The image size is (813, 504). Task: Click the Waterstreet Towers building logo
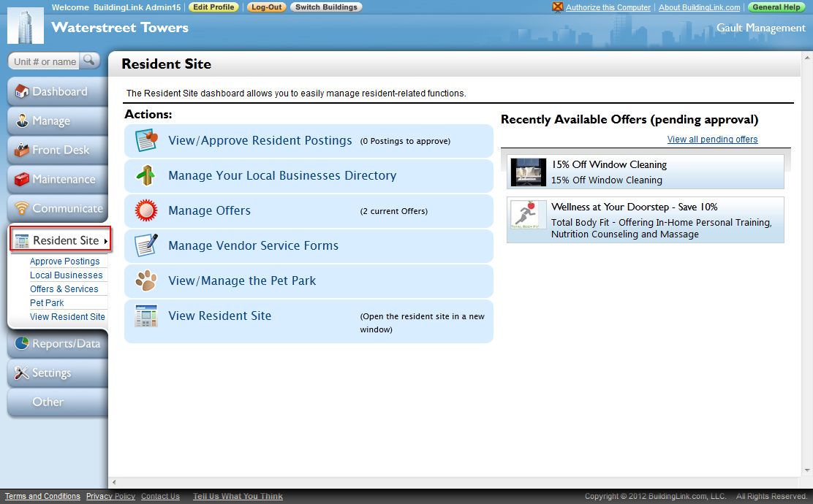[x=26, y=26]
